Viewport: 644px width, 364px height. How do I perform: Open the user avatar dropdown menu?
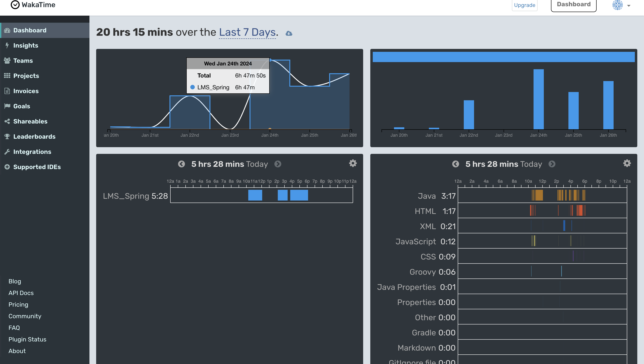point(621,5)
